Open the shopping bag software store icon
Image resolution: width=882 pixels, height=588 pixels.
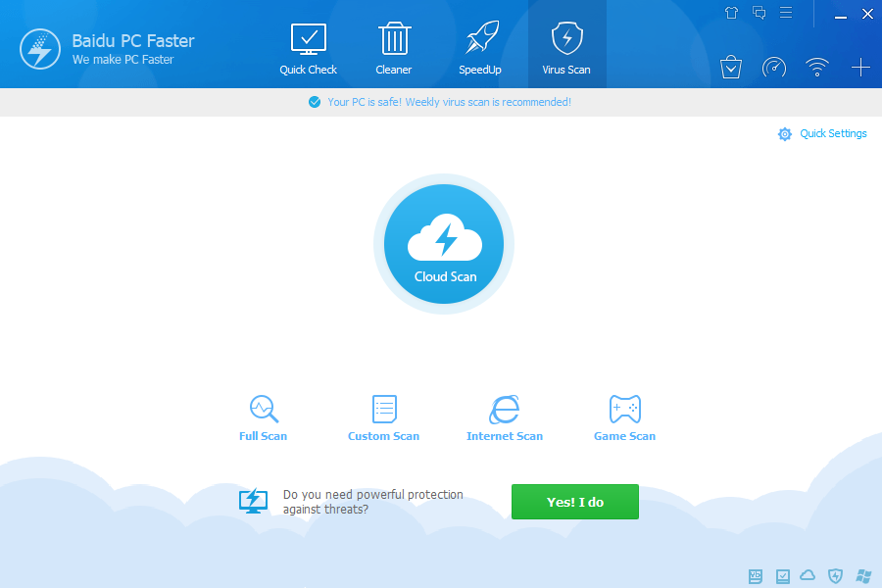pos(731,68)
